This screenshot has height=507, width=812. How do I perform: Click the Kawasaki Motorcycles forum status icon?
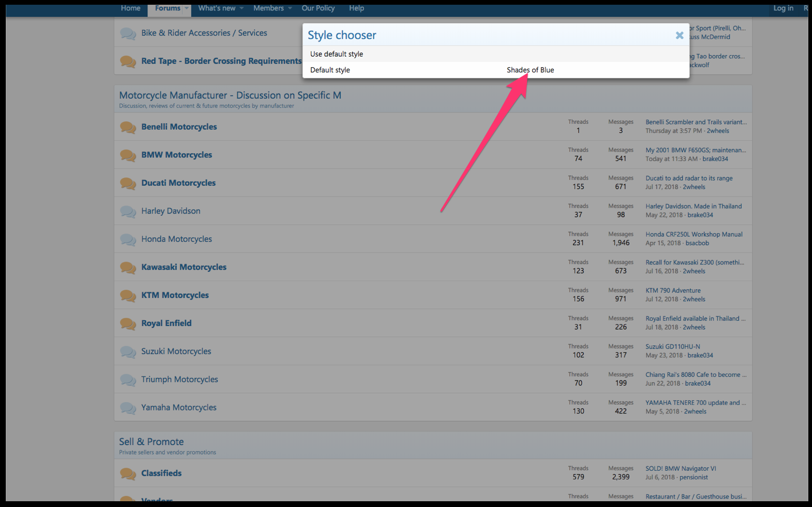(128, 267)
